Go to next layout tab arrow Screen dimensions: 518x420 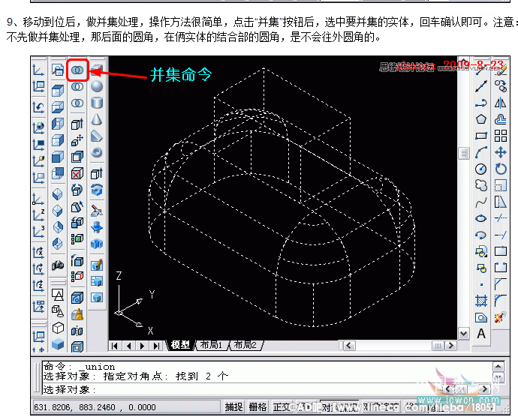(143, 346)
